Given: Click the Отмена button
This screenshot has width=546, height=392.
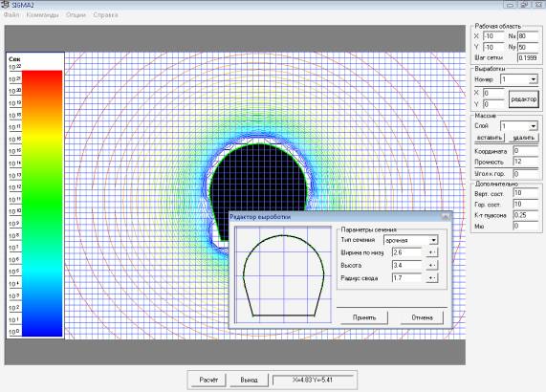Looking at the screenshot, I should (422, 317).
